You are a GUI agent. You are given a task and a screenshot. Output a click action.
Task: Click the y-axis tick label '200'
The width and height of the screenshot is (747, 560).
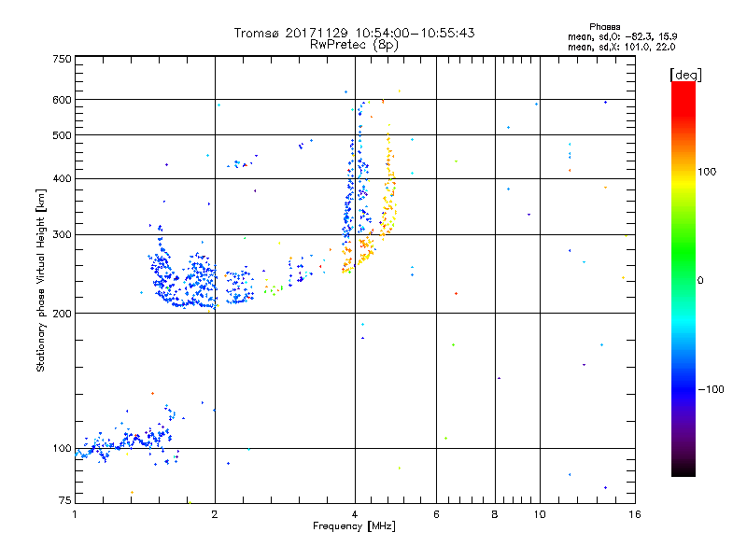[63, 314]
